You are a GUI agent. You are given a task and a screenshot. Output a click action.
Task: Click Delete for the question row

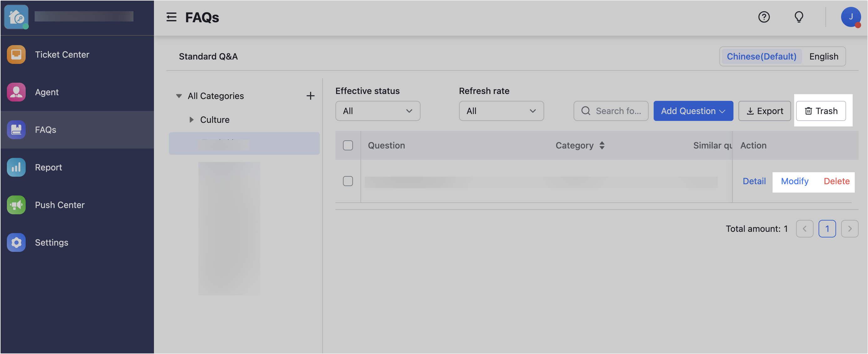coord(836,181)
